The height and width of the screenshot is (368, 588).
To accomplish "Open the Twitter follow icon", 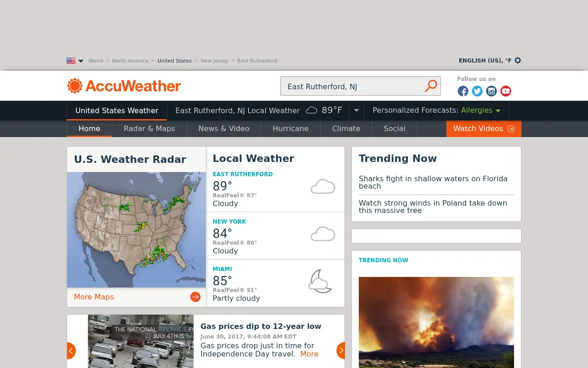I will (x=477, y=91).
